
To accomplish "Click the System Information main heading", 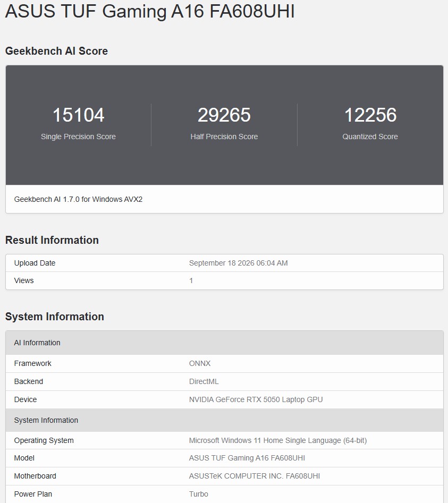I will [55, 316].
